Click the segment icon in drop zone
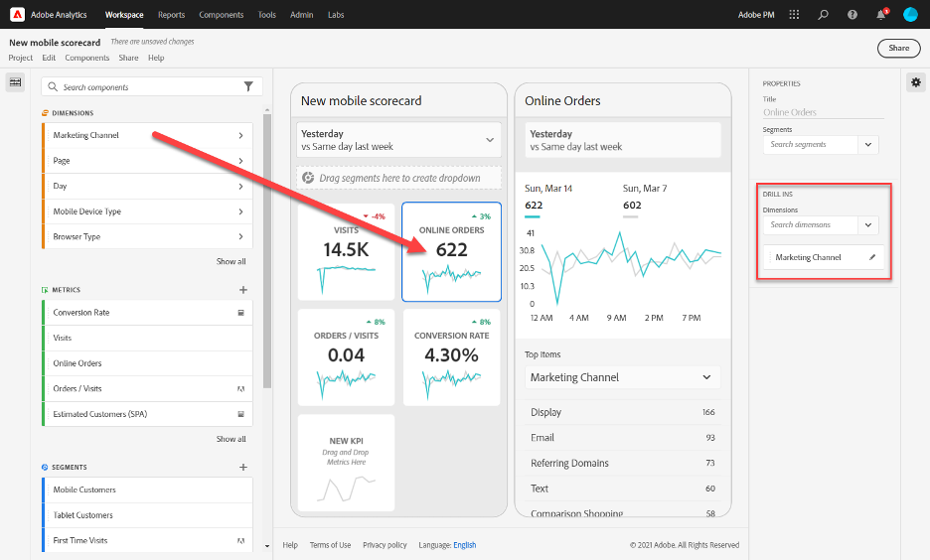The width and height of the screenshot is (930, 560). pyautogui.click(x=308, y=177)
